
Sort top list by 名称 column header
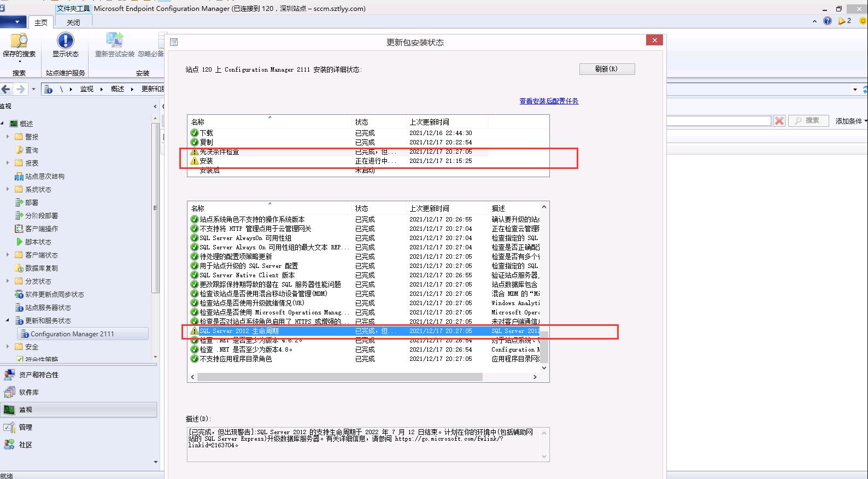(x=270, y=121)
